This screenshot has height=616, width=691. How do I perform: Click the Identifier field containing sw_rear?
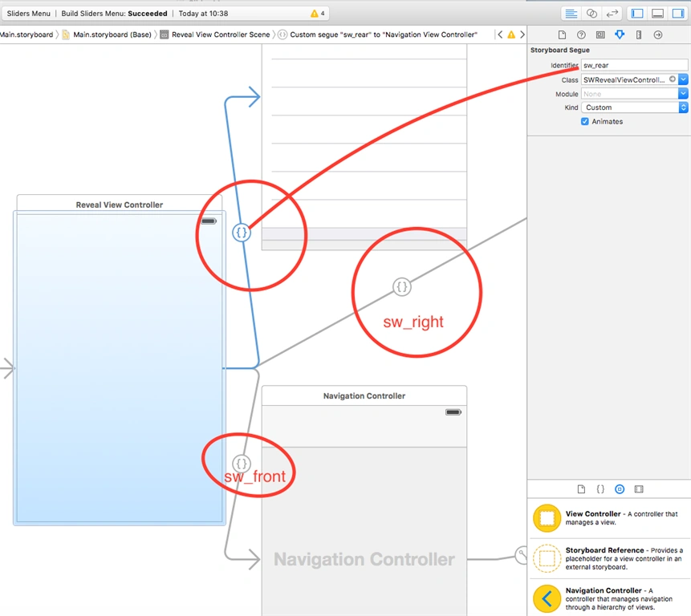click(634, 65)
